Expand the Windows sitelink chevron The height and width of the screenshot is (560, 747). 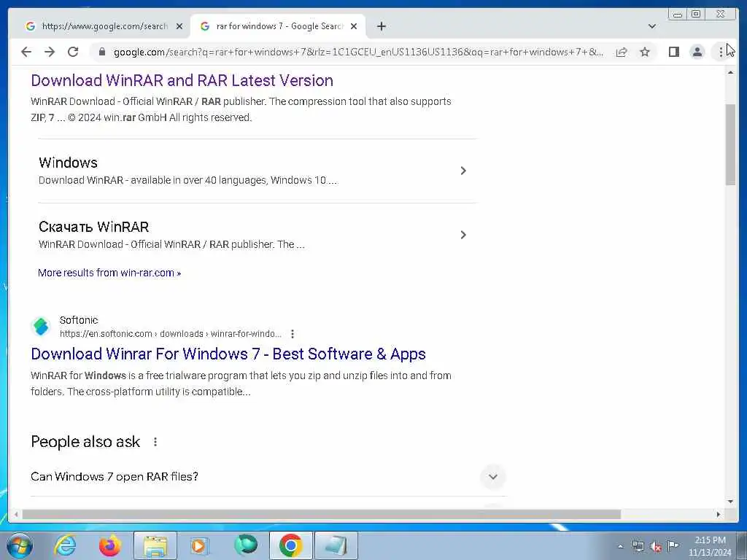(463, 171)
